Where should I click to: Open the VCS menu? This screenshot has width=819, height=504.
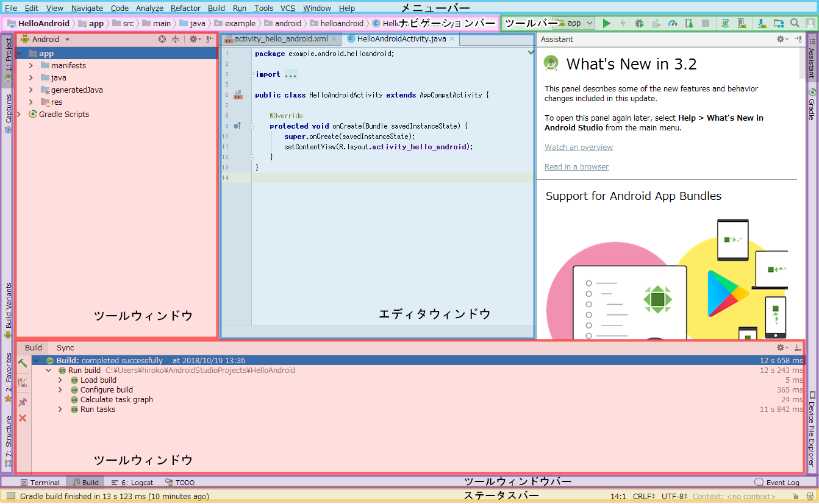click(287, 8)
